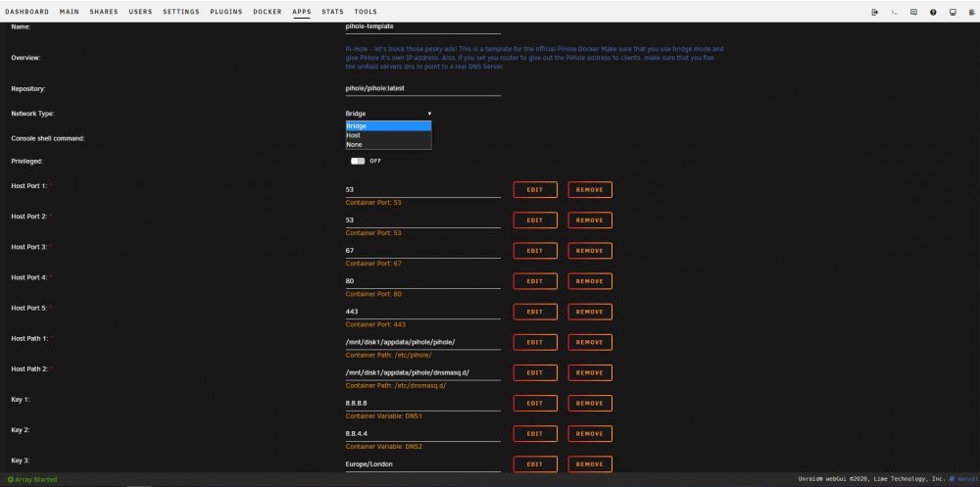980x487 pixels.
Task: Open the Plugins tab
Action: click(x=226, y=12)
